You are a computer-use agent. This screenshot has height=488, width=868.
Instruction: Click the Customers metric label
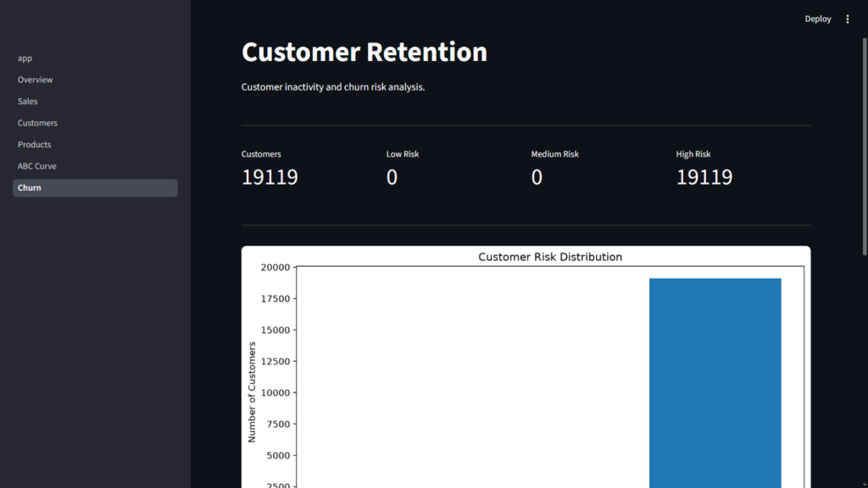pyautogui.click(x=261, y=154)
